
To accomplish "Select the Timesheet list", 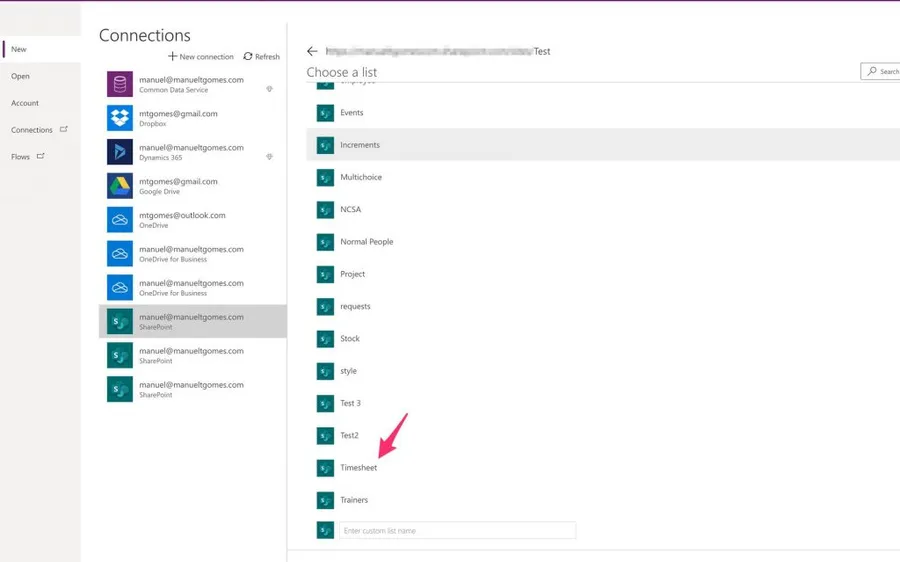I will tap(359, 468).
